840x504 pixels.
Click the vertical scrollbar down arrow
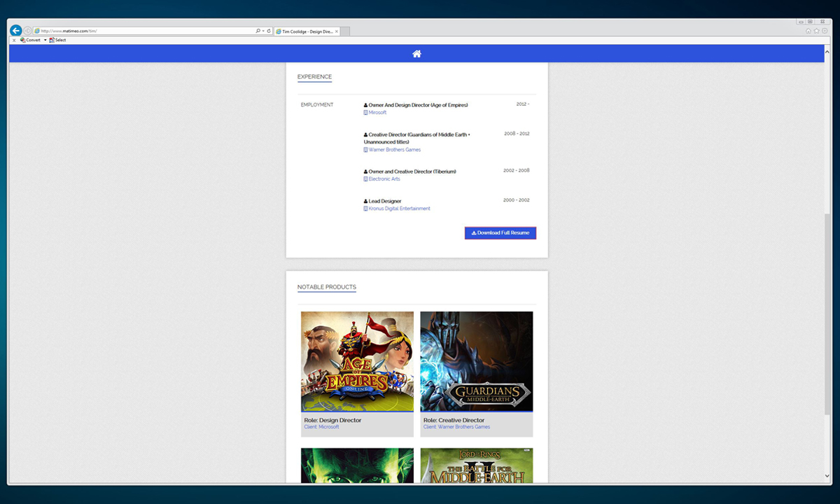click(x=829, y=477)
